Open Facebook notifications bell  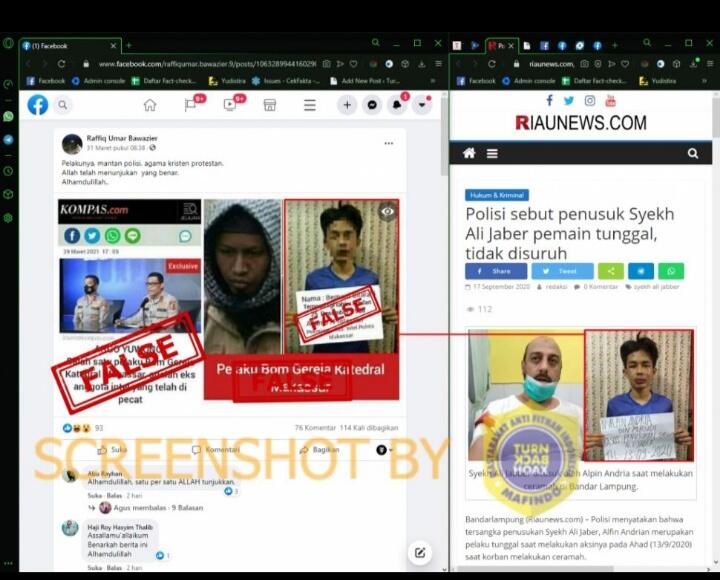tap(397, 105)
